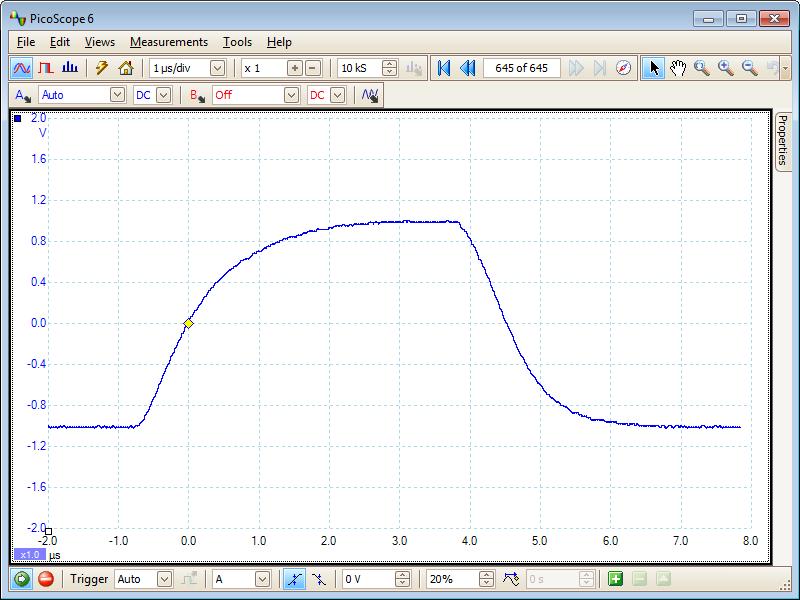Click the Home display icon
Screen dimensions: 800x600
point(126,68)
